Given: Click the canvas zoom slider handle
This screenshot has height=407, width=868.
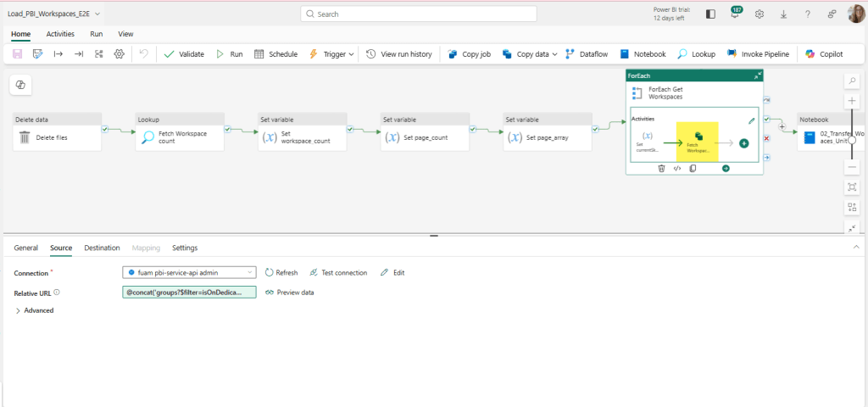Looking at the screenshot, I should pyautogui.click(x=852, y=141).
